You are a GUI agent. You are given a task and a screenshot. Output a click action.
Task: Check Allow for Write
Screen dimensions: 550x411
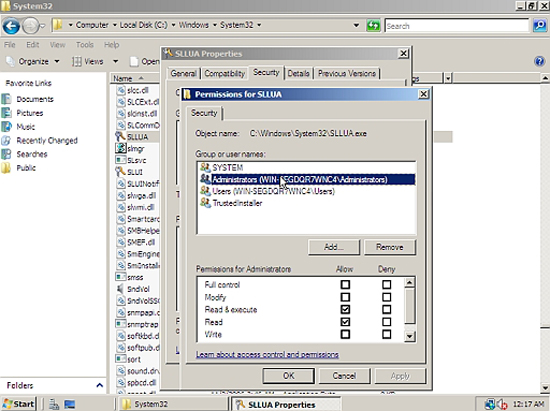tap(345, 334)
